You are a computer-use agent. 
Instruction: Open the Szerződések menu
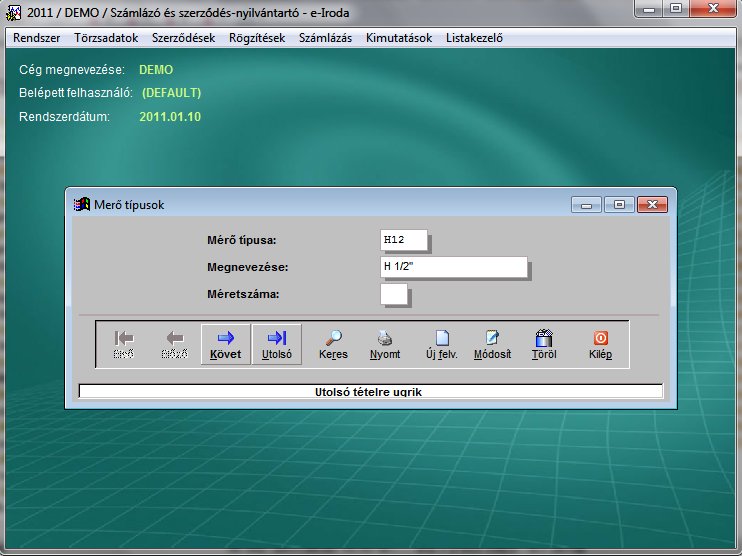(x=183, y=38)
